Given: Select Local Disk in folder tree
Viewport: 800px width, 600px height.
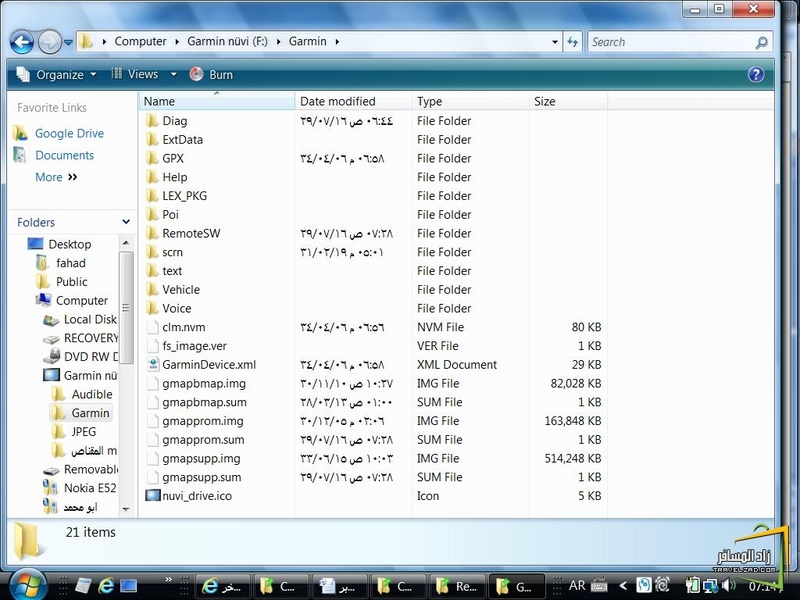Looking at the screenshot, I should click(90, 319).
